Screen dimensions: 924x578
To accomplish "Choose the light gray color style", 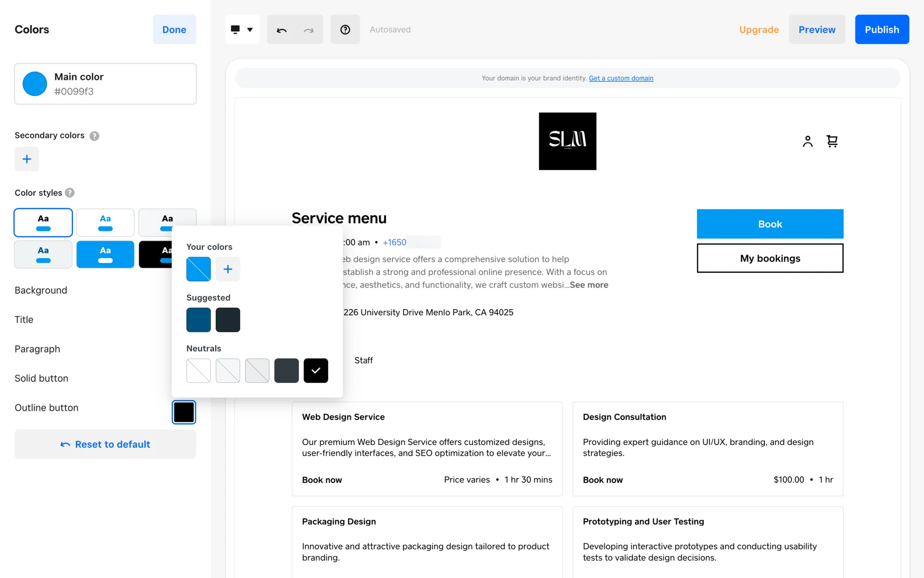I will point(43,254).
